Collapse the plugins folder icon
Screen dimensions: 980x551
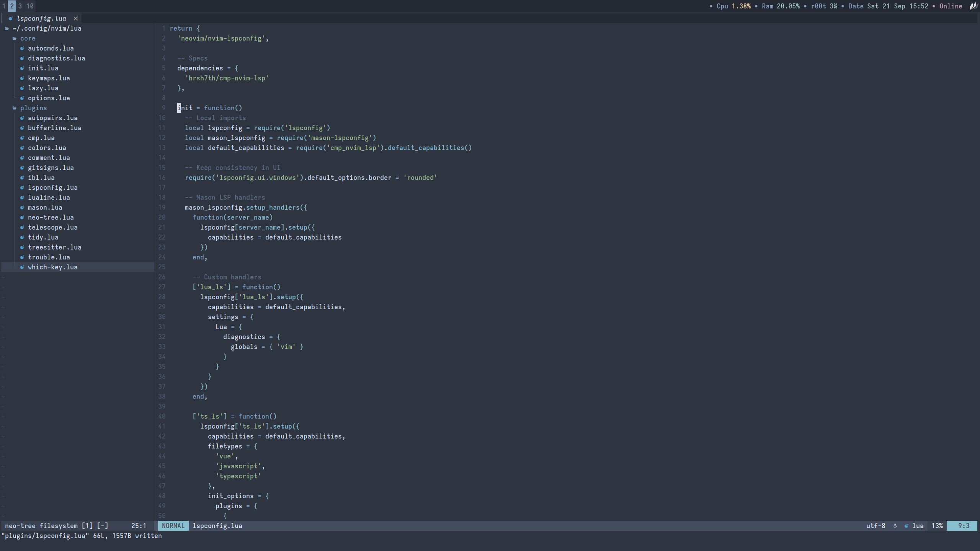(15, 108)
